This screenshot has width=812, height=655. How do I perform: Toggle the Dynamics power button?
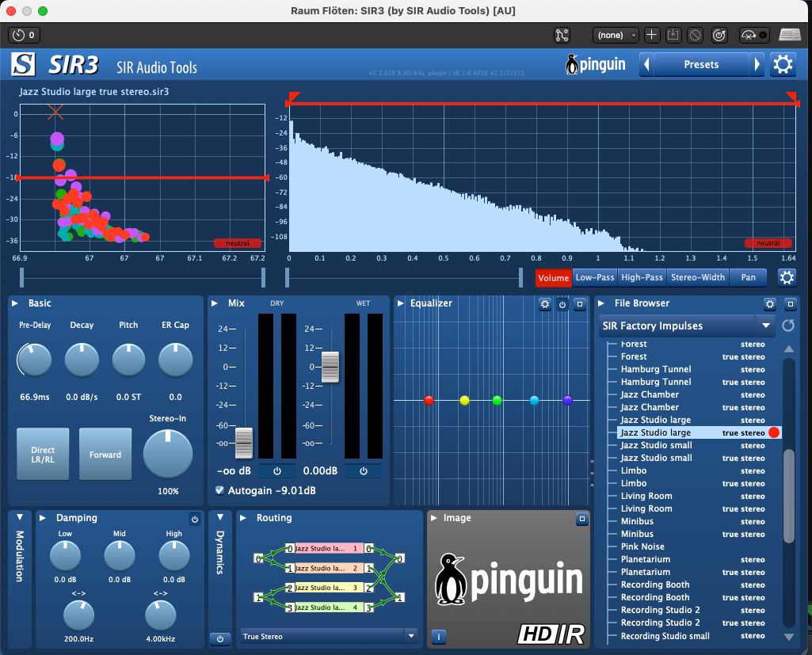(220, 639)
